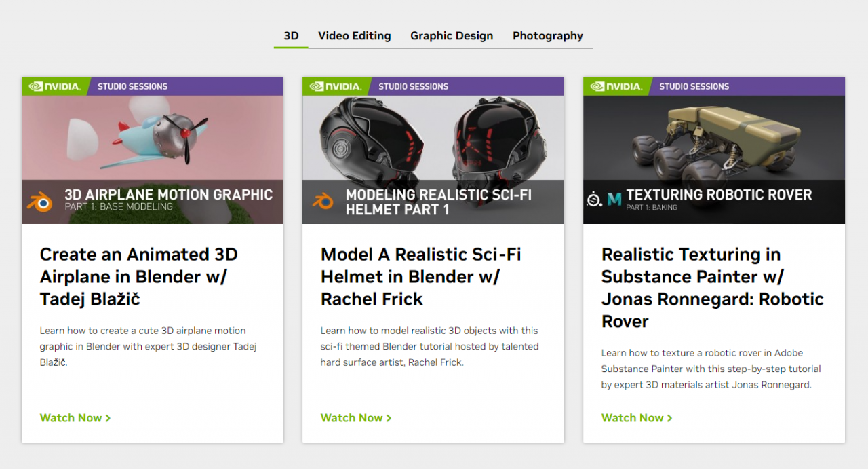Open the Graphic Design tab
The width and height of the screenshot is (868, 469).
click(x=452, y=36)
